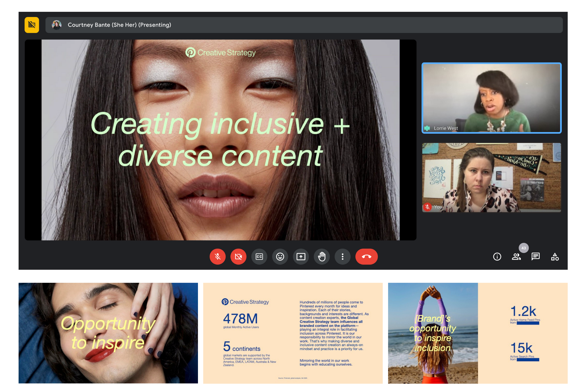Screen dimensions: 586x392
Task: Open the more options menu
Action: tap(342, 257)
